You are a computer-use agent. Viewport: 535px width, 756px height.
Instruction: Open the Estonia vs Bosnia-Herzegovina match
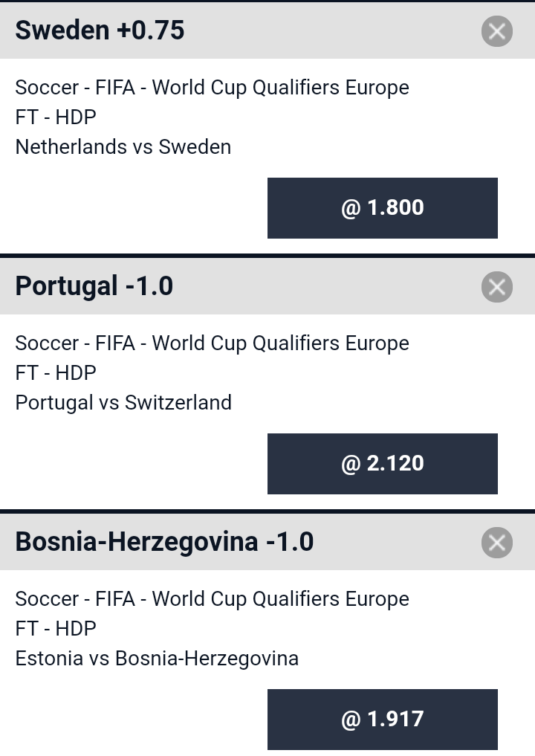tap(157, 658)
